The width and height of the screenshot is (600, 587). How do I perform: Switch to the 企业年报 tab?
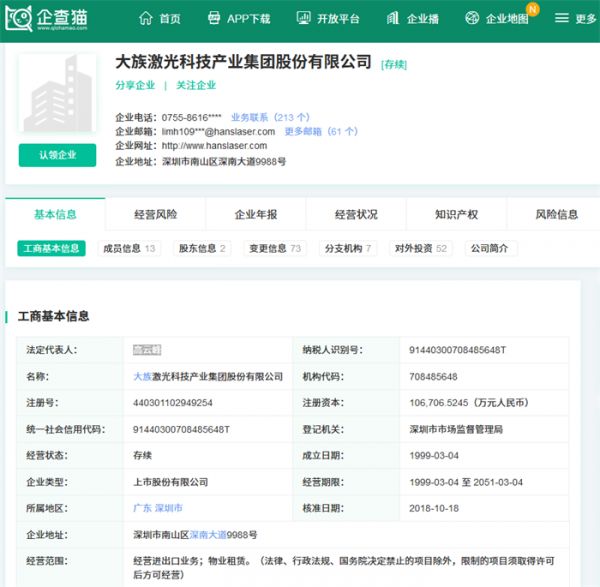pyautogui.click(x=256, y=214)
